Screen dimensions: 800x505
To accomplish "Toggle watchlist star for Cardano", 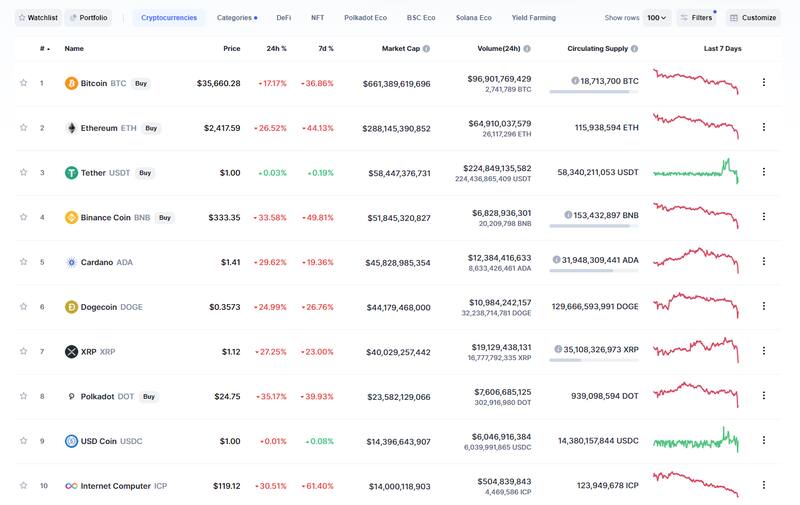I will click(x=23, y=262).
